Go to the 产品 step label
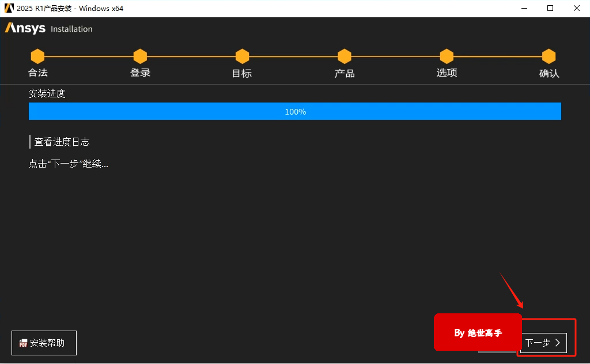 345,73
